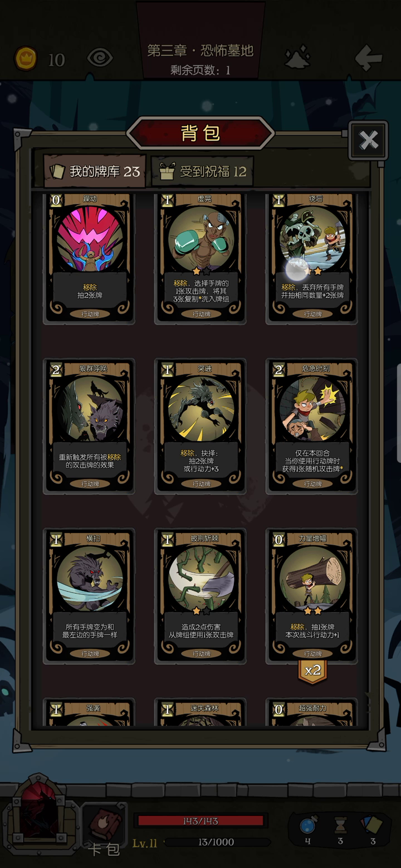The height and width of the screenshot is (868, 401).
Task: Tap the back arrow icon
Action: click(x=368, y=58)
